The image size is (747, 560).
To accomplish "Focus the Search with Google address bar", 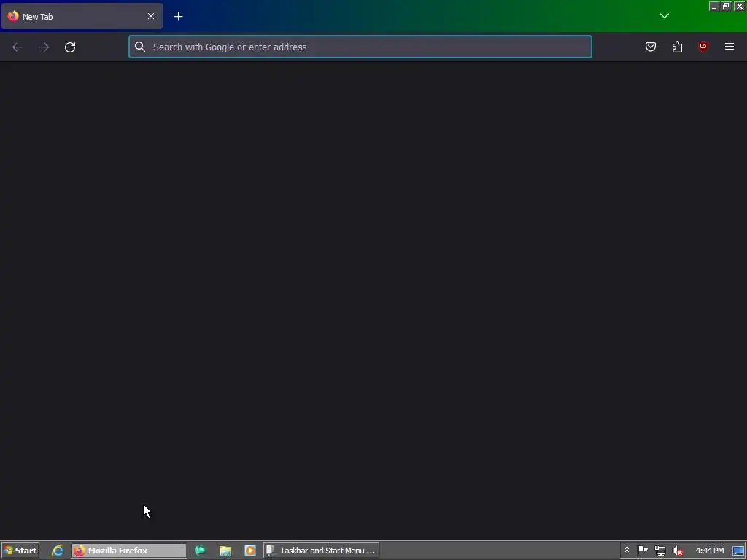I will [360, 47].
